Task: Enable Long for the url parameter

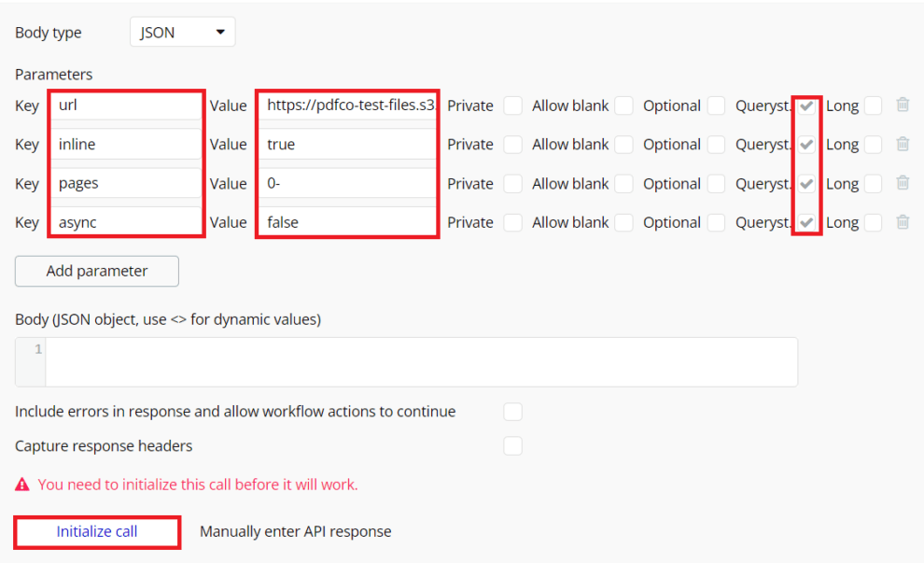Action: pyautogui.click(x=873, y=106)
